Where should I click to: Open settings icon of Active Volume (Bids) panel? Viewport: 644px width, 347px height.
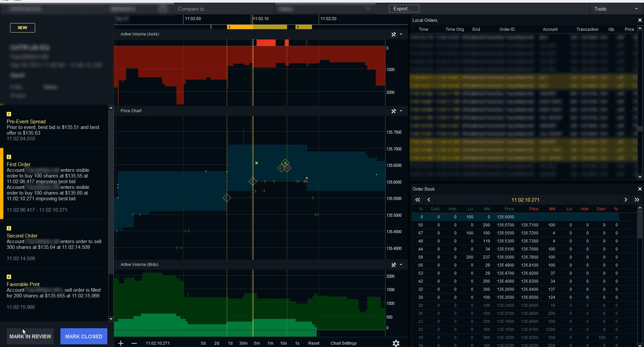(x=394, y=265)
